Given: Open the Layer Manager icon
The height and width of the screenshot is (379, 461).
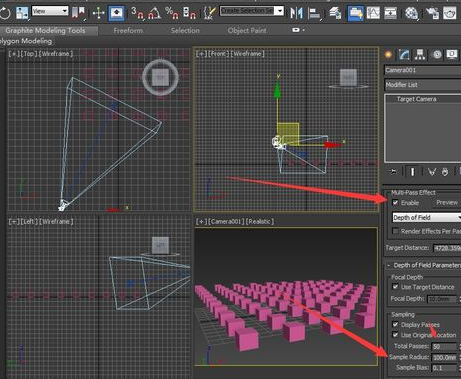Looking at the screenshot, I should (x=335, y=13).
